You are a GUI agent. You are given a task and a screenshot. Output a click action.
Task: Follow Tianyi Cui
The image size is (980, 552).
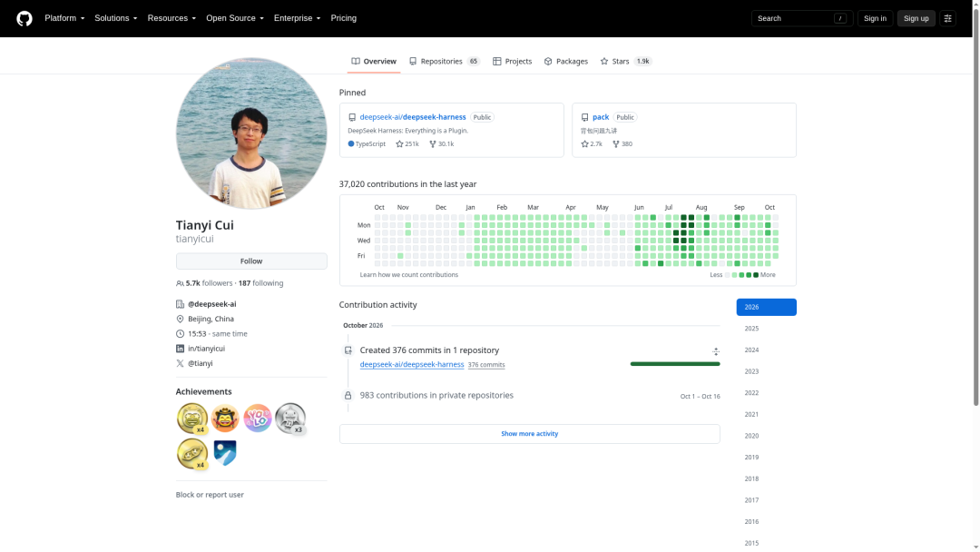point(251,261)
